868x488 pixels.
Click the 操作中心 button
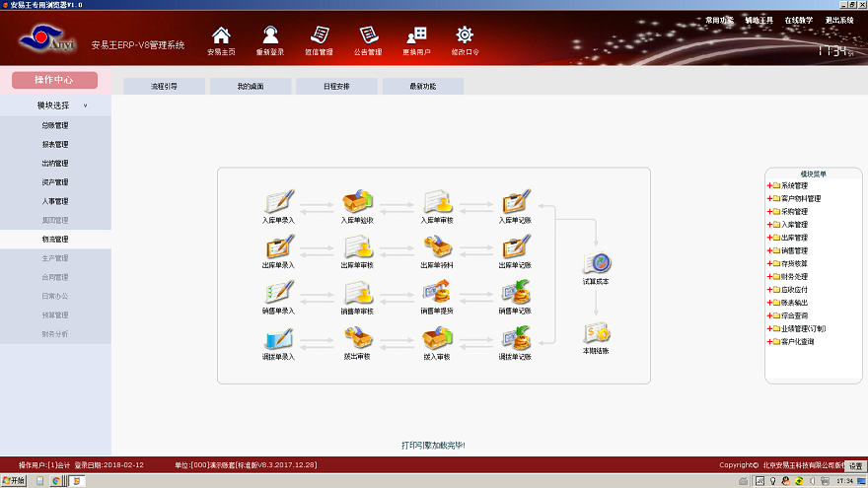[54, 80]
